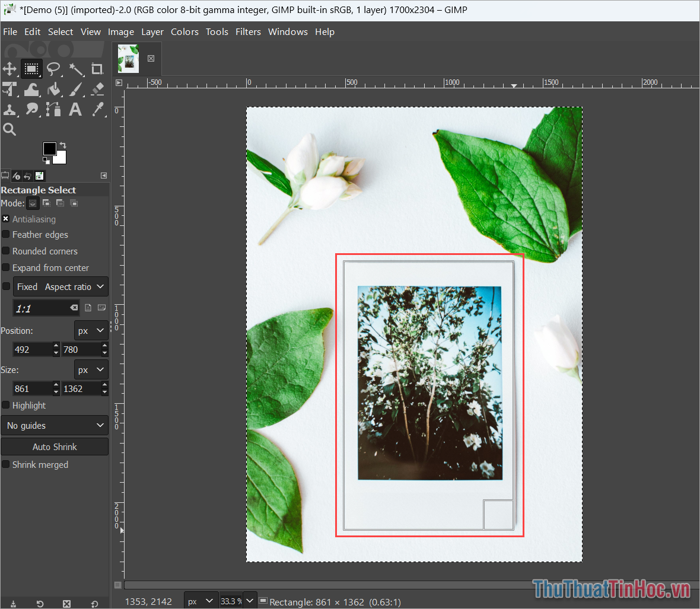The height and width of the screenshot is (609, 700).
Task: Enable Expand from center option
Action: (x=6, y=267)
